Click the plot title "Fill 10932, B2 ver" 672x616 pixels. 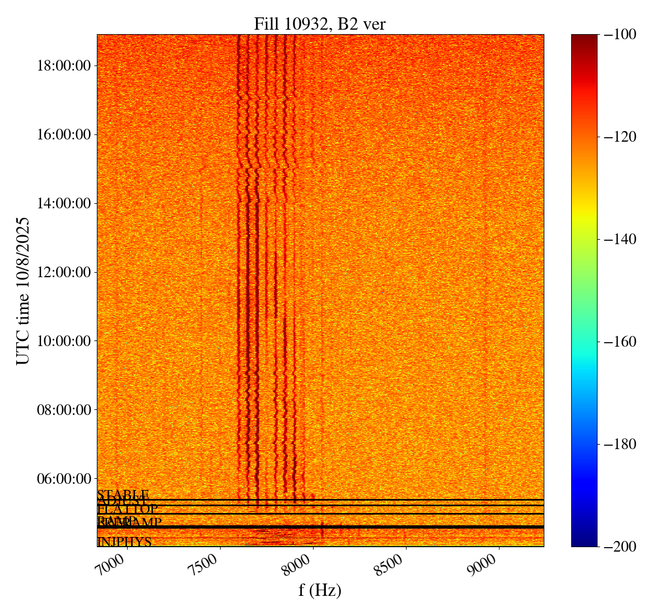tap(320, 24)
